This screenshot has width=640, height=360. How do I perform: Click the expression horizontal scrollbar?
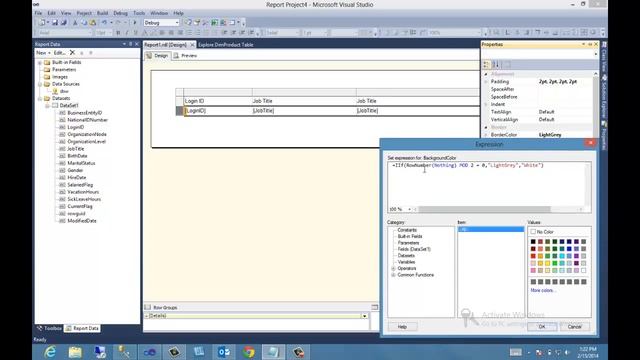click(x=484, y=209)
